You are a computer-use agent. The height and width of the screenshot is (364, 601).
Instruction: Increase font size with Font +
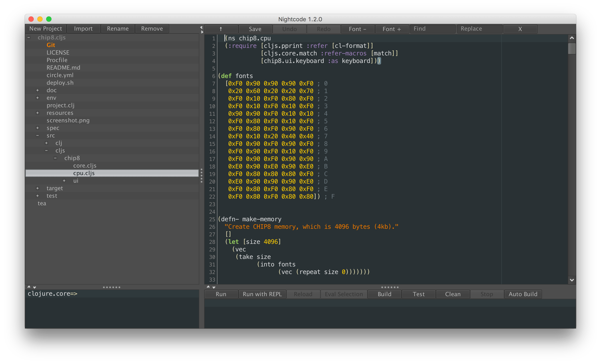point(392,29)
